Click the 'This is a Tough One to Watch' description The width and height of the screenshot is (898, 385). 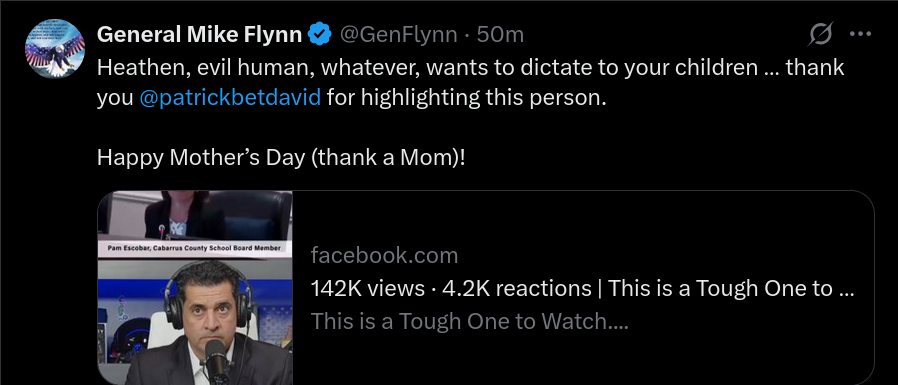pos(470,321)
